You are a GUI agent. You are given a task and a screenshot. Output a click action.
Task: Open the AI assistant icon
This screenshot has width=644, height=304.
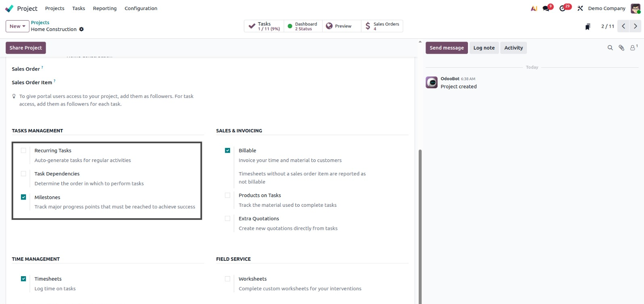[534, 8]
